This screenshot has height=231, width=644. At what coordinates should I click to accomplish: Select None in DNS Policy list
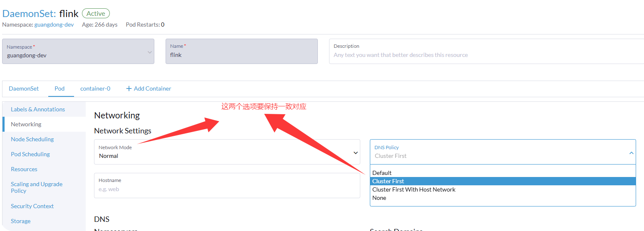pos(503,198)
